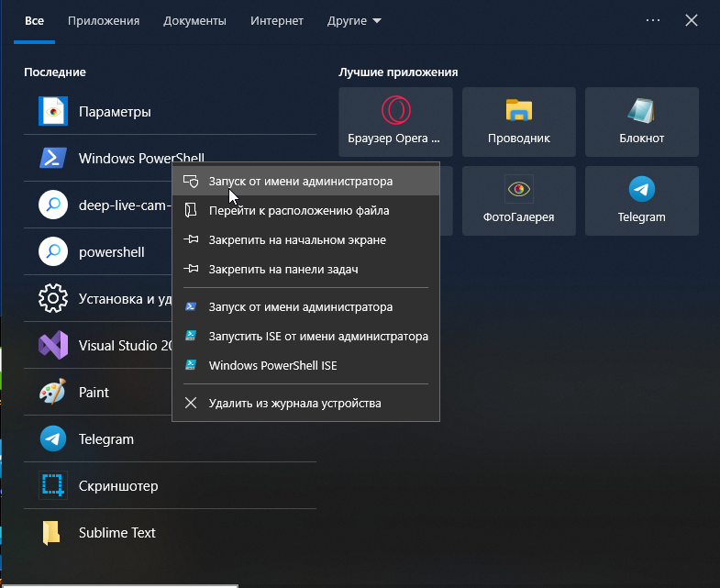Expand the Другие dropdown filter

click(x=354, y=20)
